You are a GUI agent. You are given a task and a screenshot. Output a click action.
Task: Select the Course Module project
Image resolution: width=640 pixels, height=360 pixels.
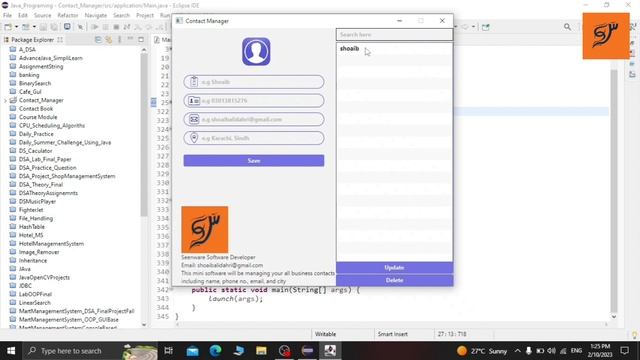click(38, 117)
